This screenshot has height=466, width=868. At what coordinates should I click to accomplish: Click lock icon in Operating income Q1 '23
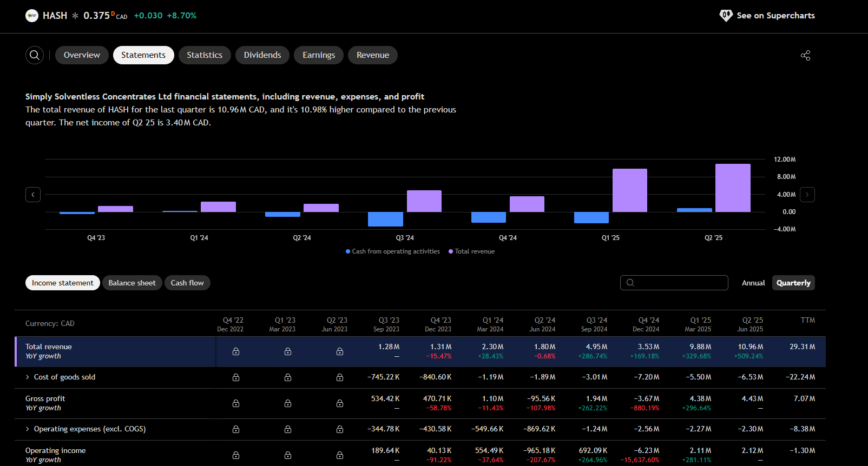click(x=288, y=455)
